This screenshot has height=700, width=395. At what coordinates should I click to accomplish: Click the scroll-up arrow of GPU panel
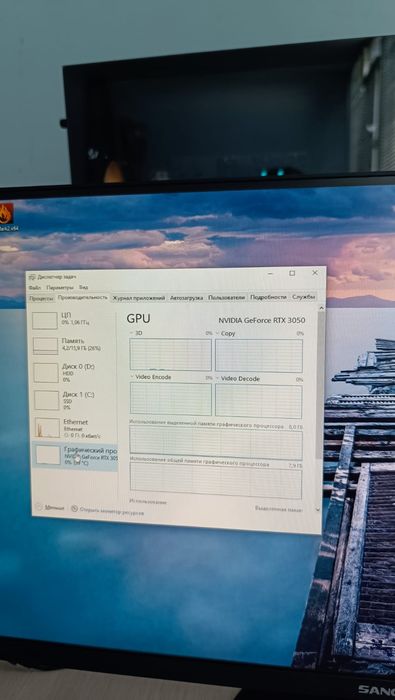click(320, 308)
